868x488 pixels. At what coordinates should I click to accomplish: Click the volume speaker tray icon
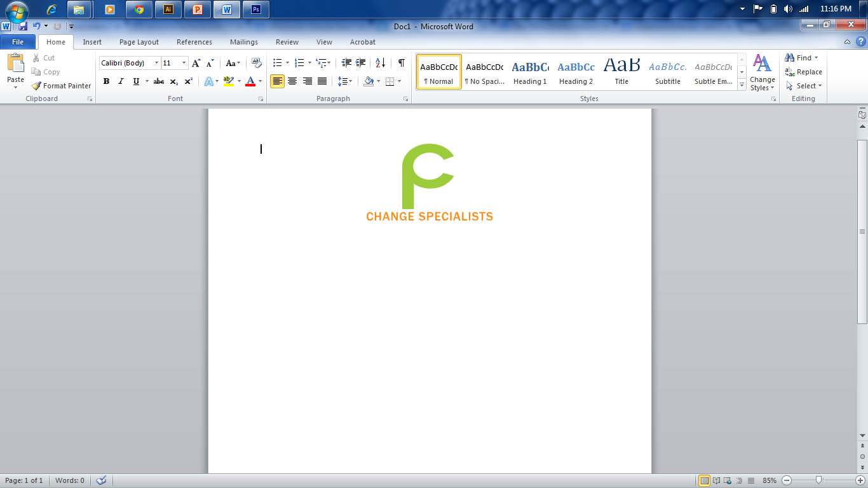click(789, 9)
